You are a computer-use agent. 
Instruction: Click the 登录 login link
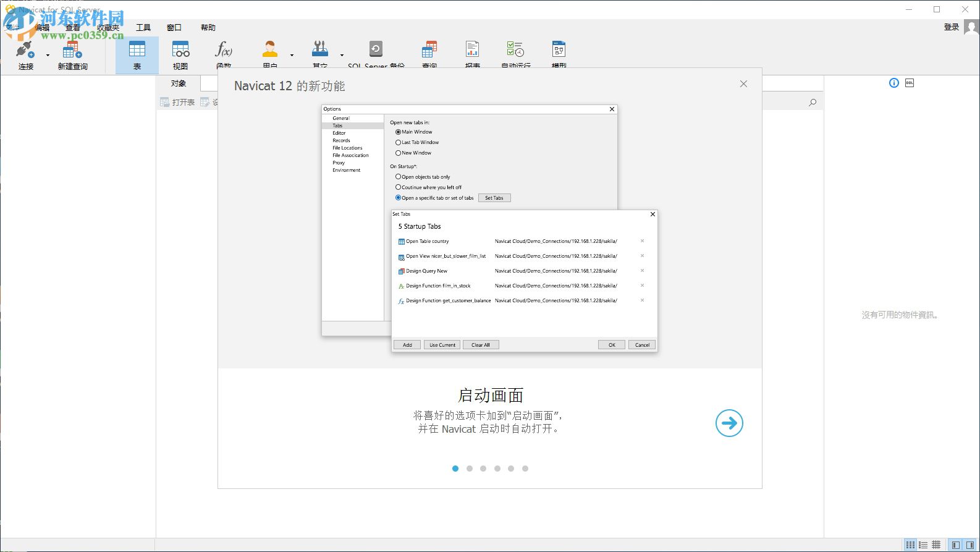952,27
